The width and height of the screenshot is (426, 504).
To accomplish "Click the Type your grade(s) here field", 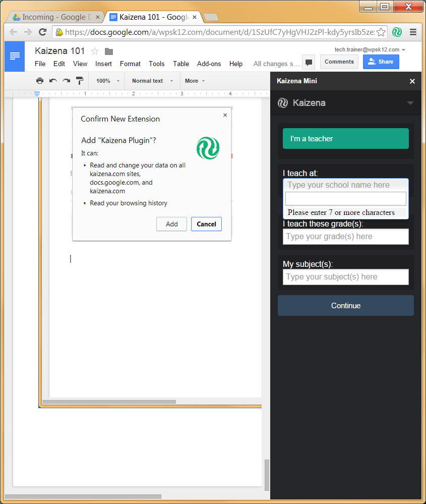I will 346,237.
